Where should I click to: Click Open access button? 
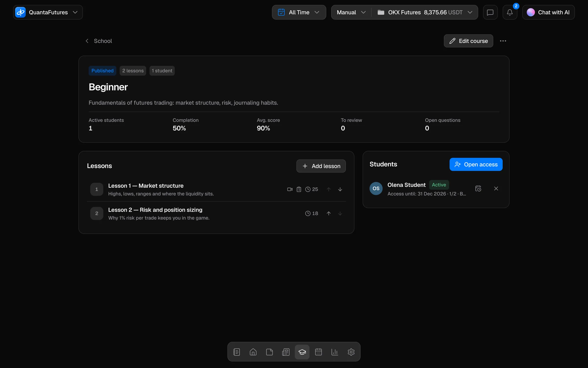(x=476, y=164)
